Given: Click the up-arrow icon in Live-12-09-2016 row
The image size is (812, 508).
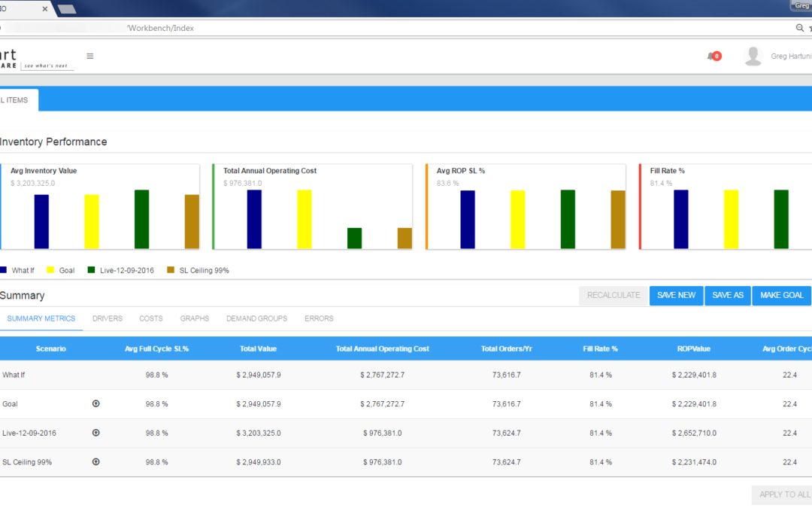Looking at the screenshot, I should 95,433.
